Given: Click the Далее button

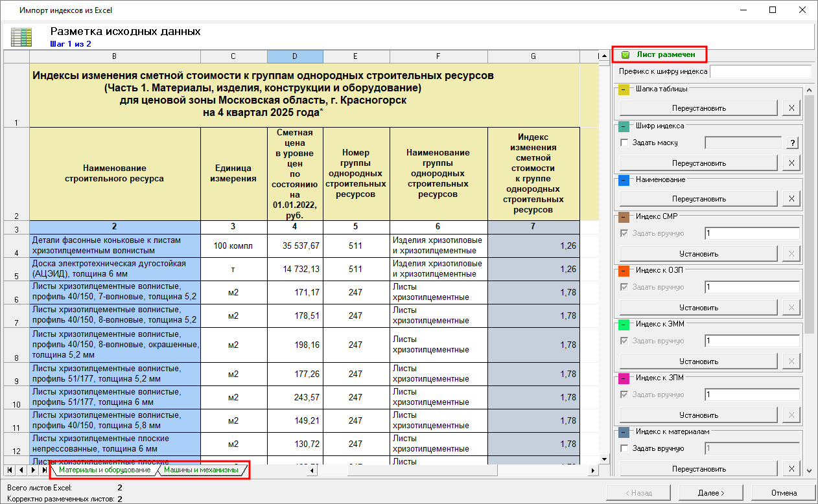Looking at the screenshot, I should (711, 493).
